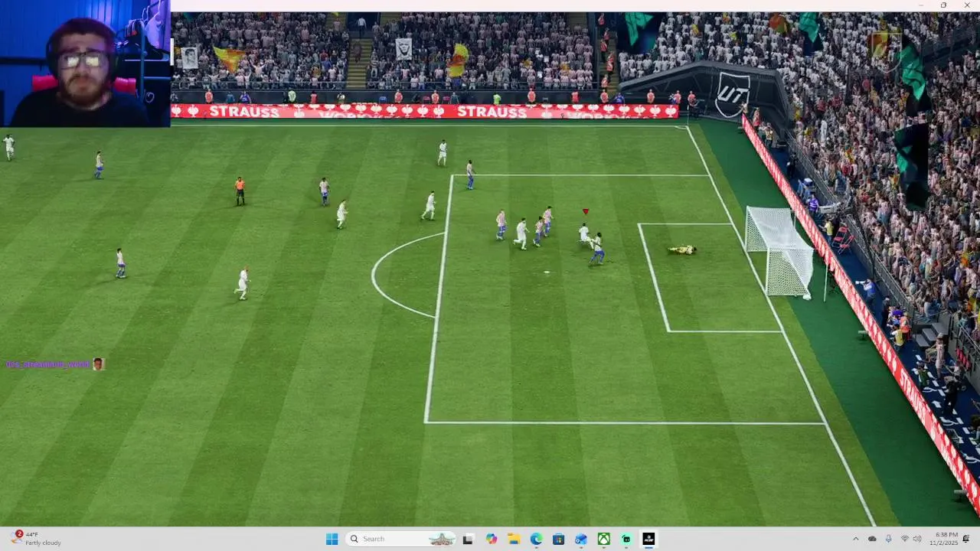Show hidden system tray icons
The image size is (980, 551).
pos(856,539)
